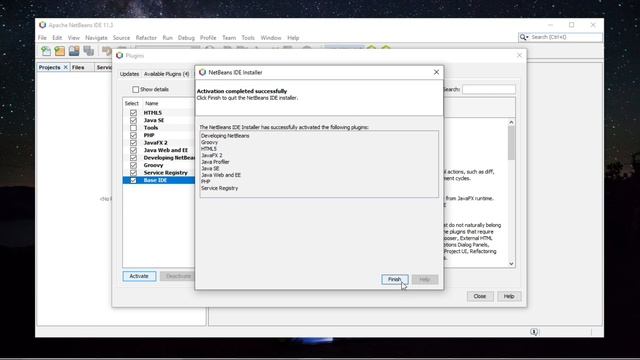640x360 pixels.
Task: Select "Groovy" in the activated plugins list
Action: (209, 142)
